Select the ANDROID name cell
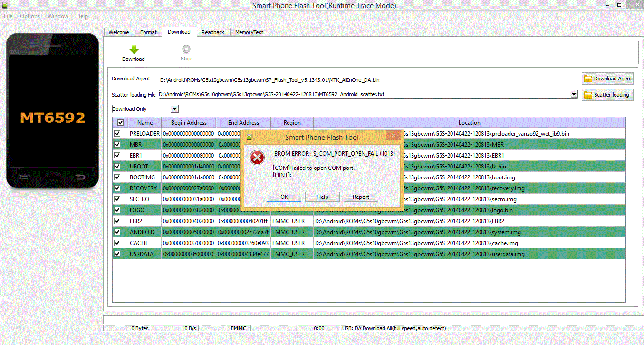This screenshot has width=644, height=345. point(145,232)
